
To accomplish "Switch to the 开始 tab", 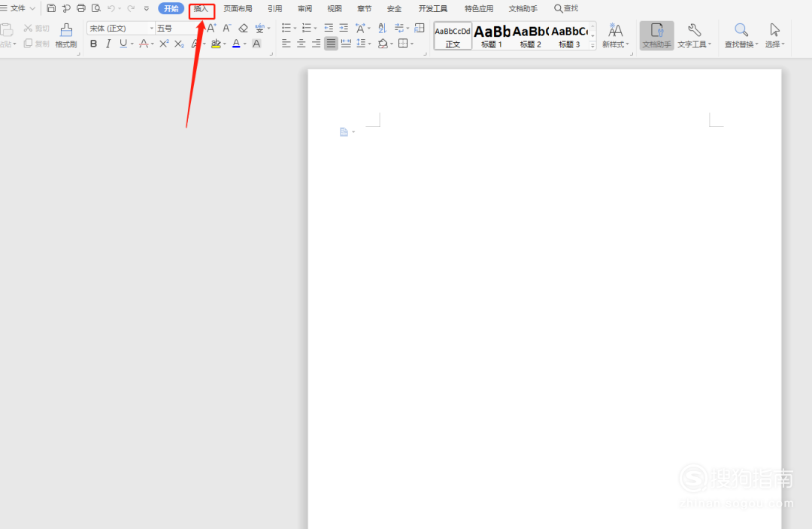I will (171, 9).
